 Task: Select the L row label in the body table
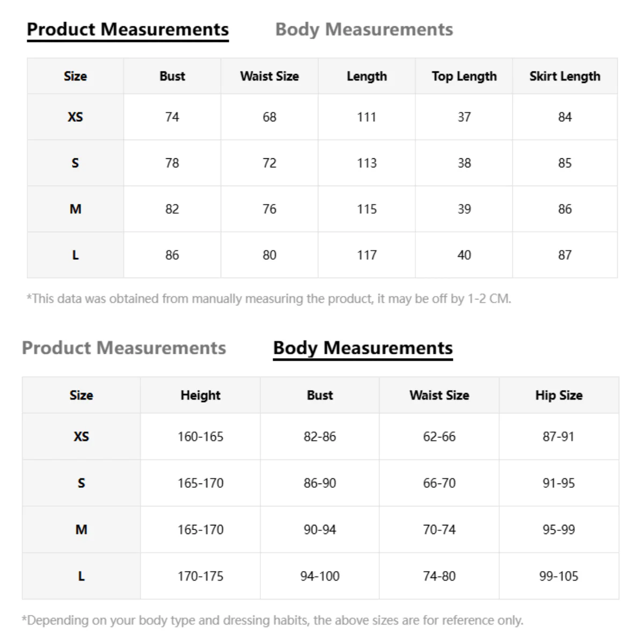tap(81, 576)
